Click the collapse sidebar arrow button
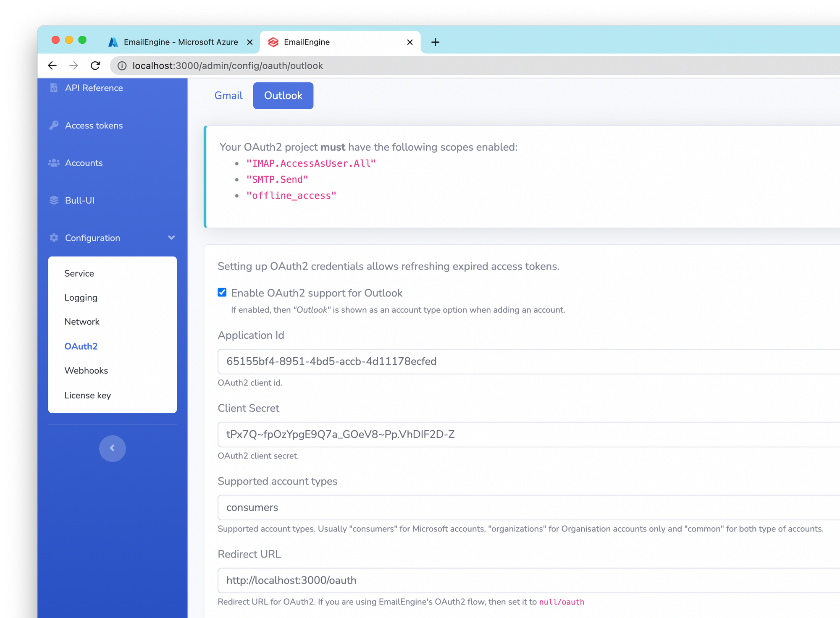 (x=112, y=448)
